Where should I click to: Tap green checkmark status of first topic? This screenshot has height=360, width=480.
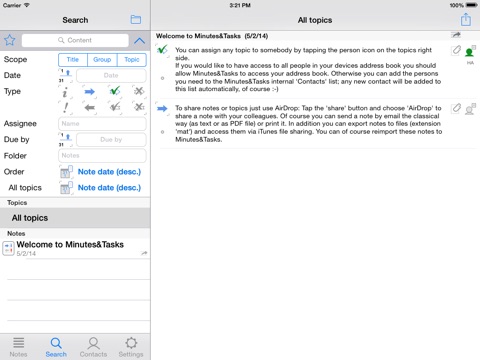coord(162,50)
